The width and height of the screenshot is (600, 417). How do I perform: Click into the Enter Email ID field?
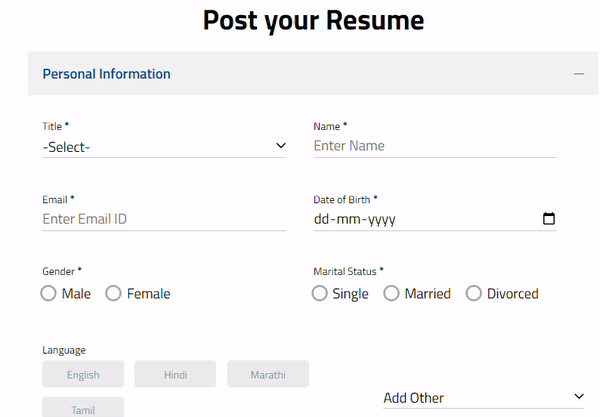pyautogui.click(x=164, y=219)
